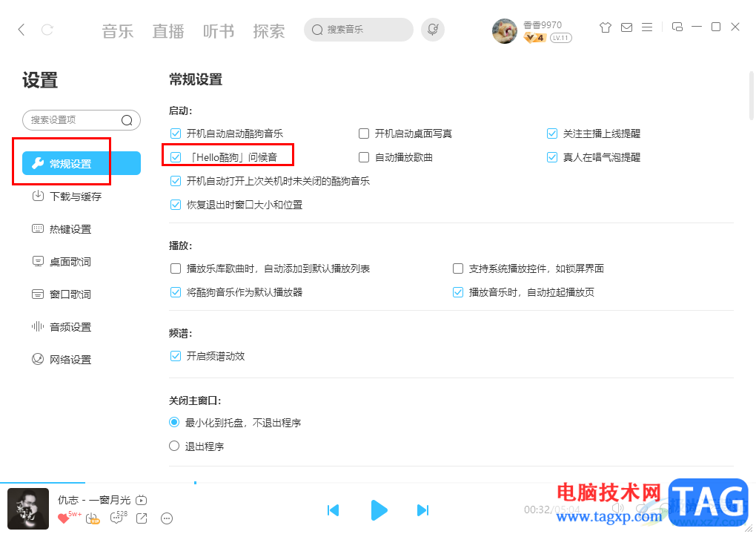Toggle 关注主播上线提醒 checkbox
The height and width of the screenshot is (534, 756).
[x=552, y=133]
